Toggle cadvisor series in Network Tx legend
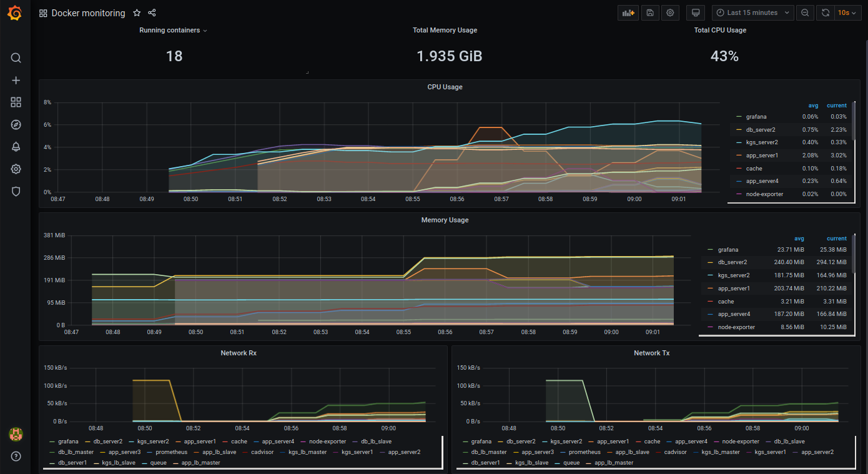Viewport: 868px width, 474px height. pos(676,452)
